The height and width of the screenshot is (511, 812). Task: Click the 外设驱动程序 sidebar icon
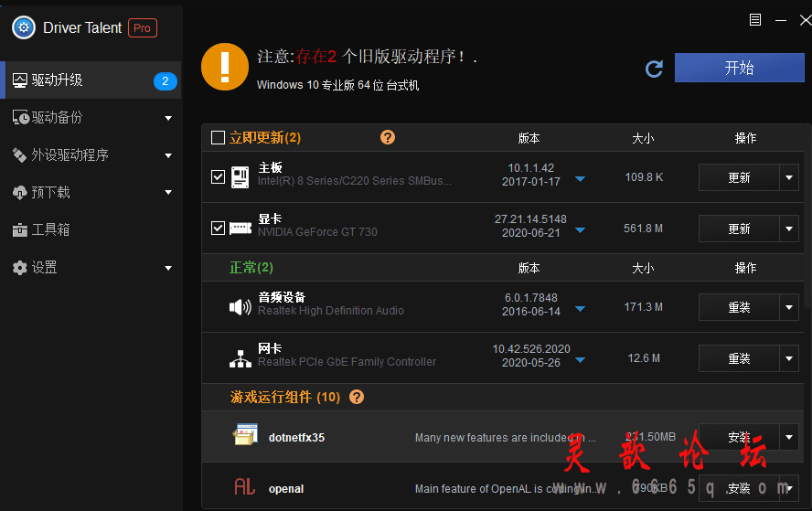pos(20,154)
